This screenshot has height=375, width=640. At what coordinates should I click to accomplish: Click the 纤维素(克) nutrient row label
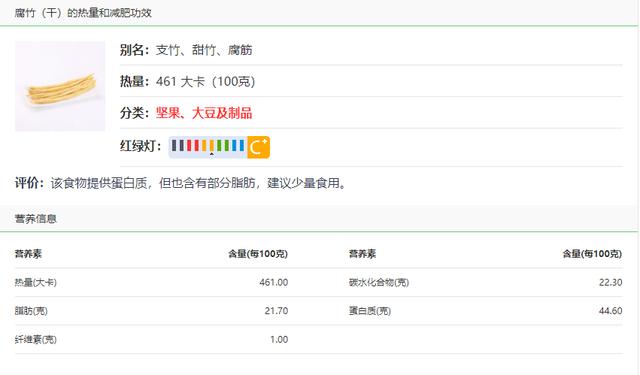(x=36, y=339)
